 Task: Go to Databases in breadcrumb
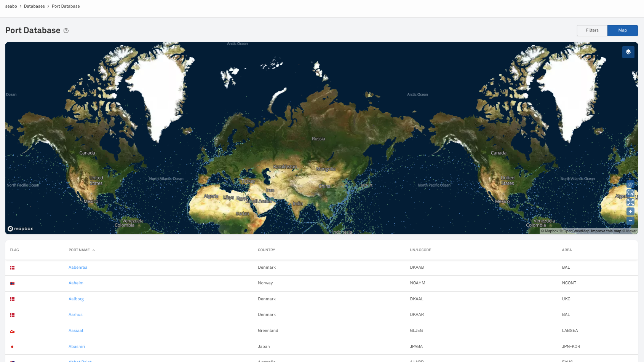(34, 6)
